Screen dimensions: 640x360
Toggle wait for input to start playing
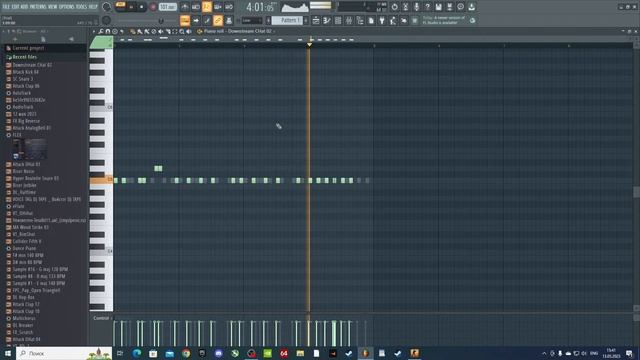tap(196, 7)
